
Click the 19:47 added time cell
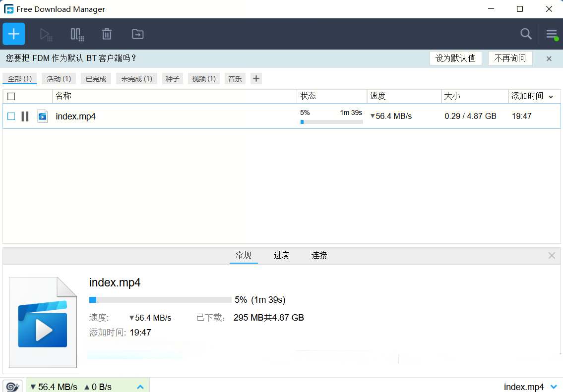click(x=522, y=116)
